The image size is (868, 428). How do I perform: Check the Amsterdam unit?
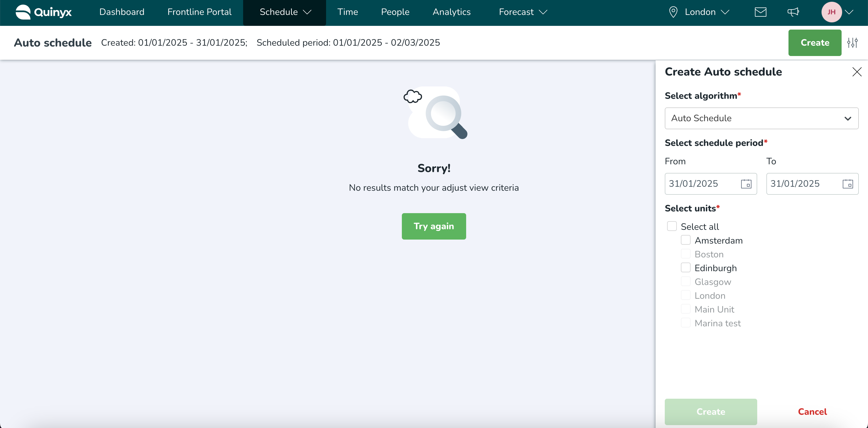pyautogui.click(x=686, y=240)
